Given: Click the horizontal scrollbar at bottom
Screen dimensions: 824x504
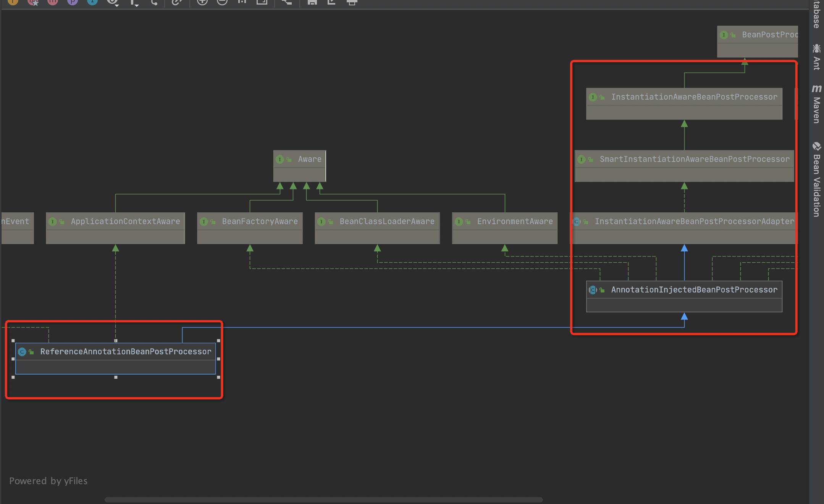Looking at the screenshot, I should tap(324, 500).
